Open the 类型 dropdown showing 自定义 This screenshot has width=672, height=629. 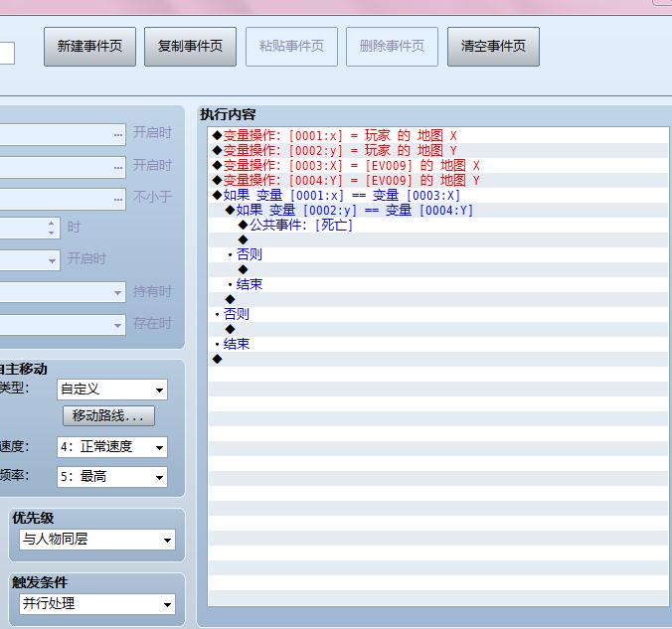tap(112, 390)
